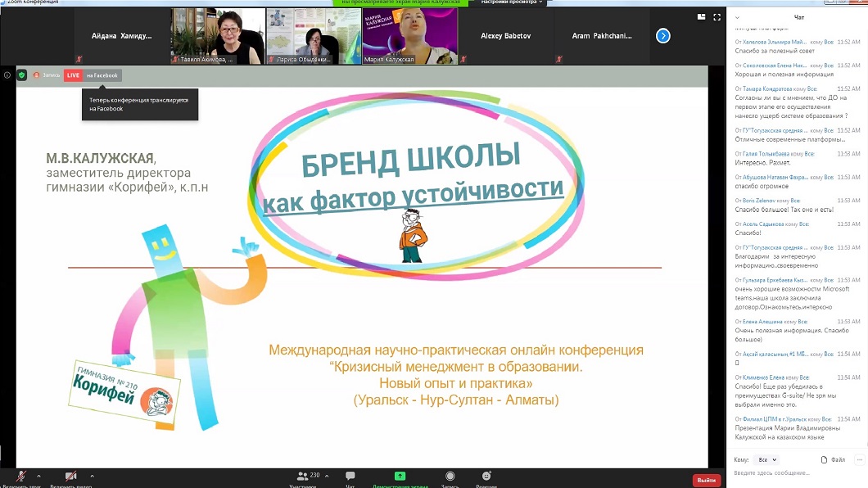Click the chat message input field
Image resolution: width=868 pixels, height=488 pixels.
coord(794,473)
